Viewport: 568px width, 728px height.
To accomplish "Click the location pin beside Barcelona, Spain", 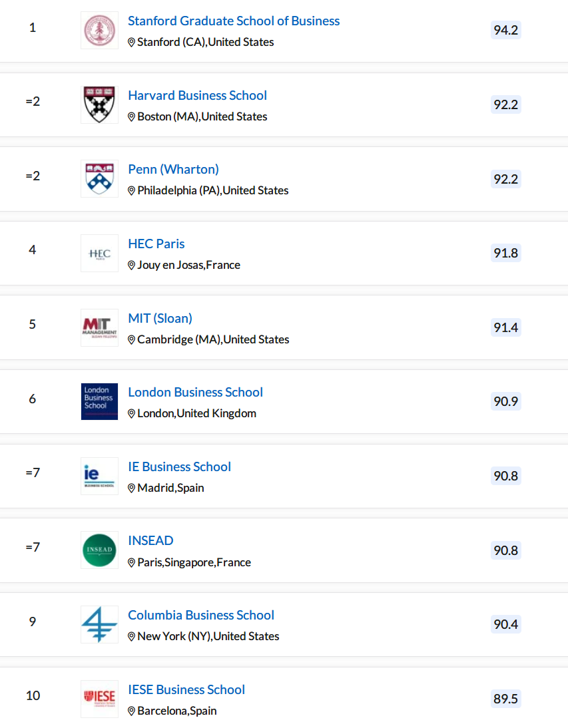I will [131, 711].
